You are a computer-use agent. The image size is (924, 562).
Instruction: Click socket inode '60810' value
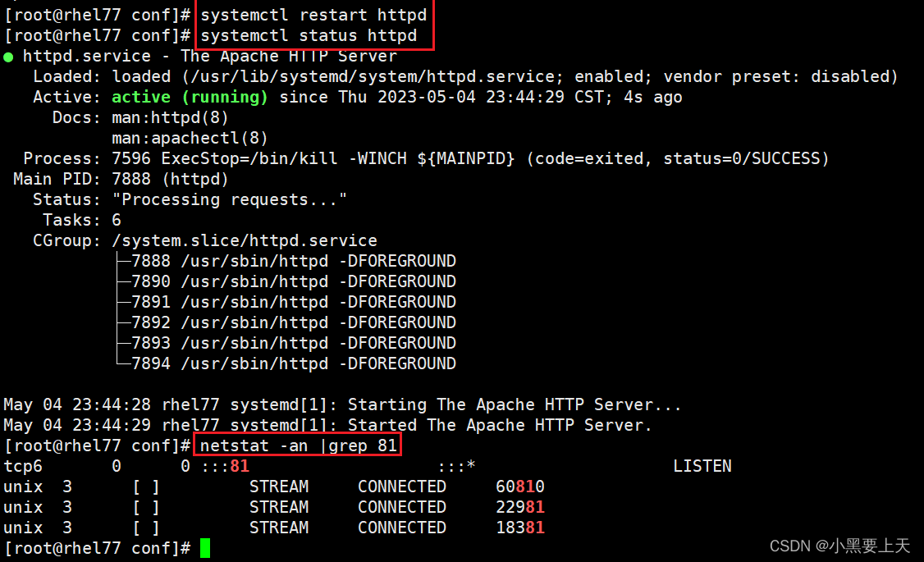(x=519, y=487)
